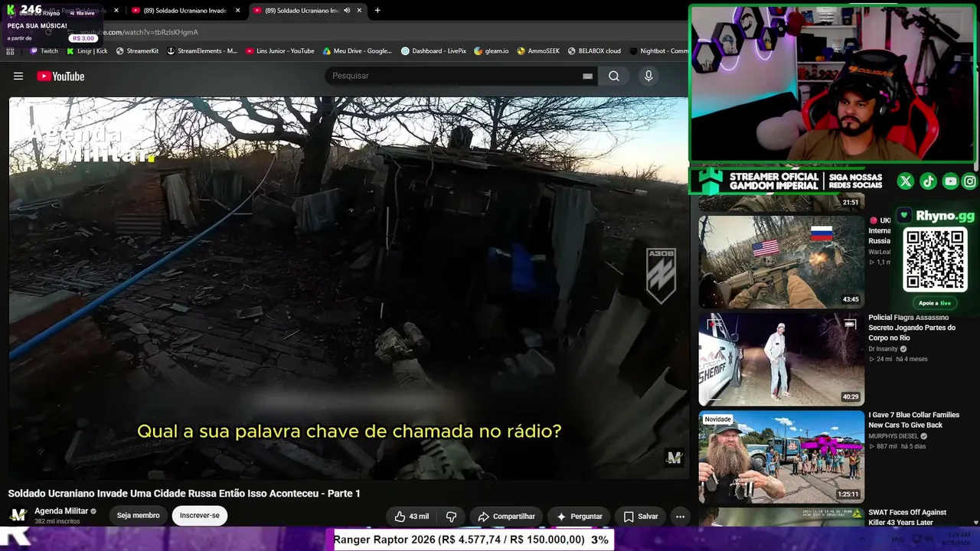Open the BELABOX cloud bookmark
980x551 pixels.
click(594, 51)
